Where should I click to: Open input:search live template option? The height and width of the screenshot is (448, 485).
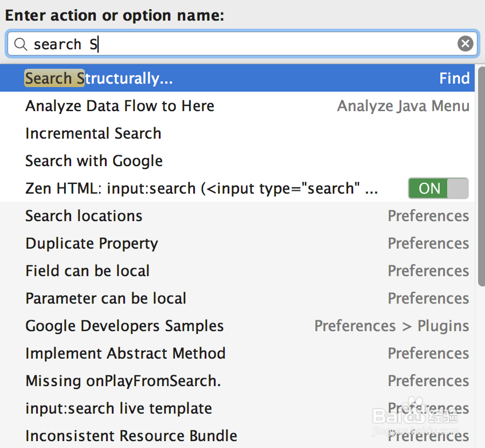point(119,408)
